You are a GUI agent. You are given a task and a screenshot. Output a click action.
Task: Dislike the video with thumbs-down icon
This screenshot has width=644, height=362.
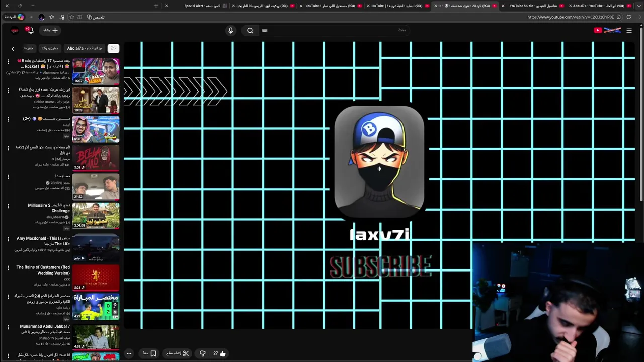(x=202, y=353)
